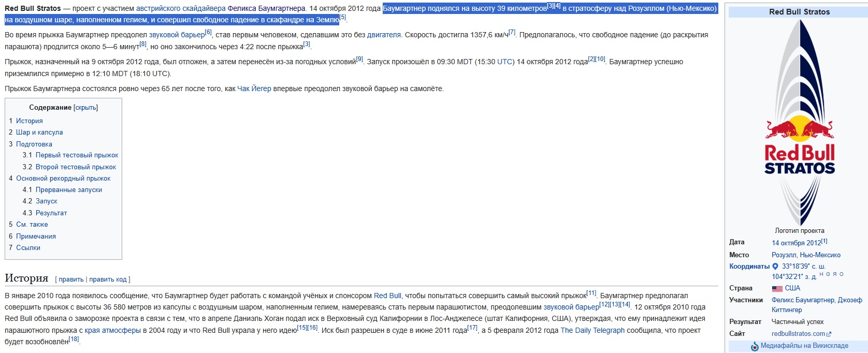
Task: Open звуковой барьер link in История section
Action: coord(571,307)
